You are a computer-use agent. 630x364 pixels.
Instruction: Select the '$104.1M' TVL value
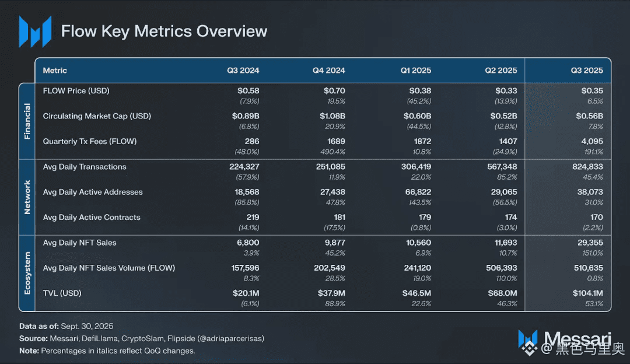point(588,293)
